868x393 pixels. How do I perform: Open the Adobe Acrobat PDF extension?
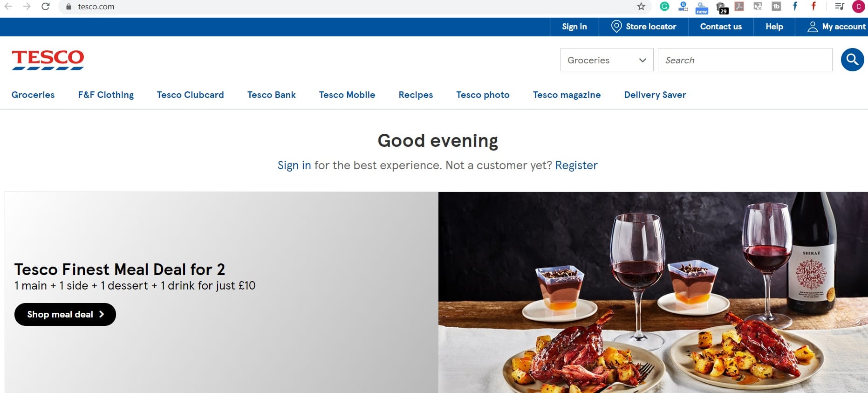tap(739, 7)
